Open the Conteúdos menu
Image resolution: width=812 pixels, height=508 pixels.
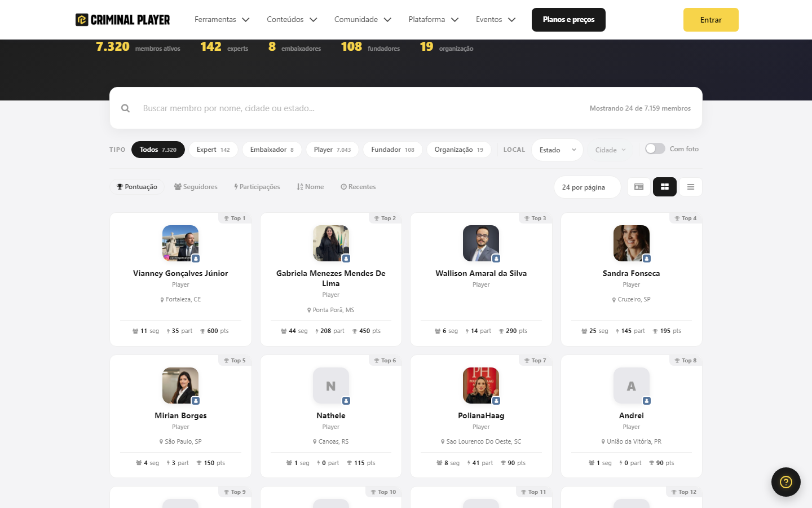(x=292, y=19)
